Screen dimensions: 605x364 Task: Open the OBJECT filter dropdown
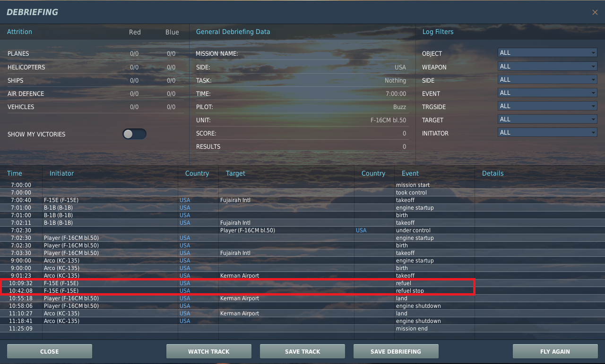[x=547, y=53]
